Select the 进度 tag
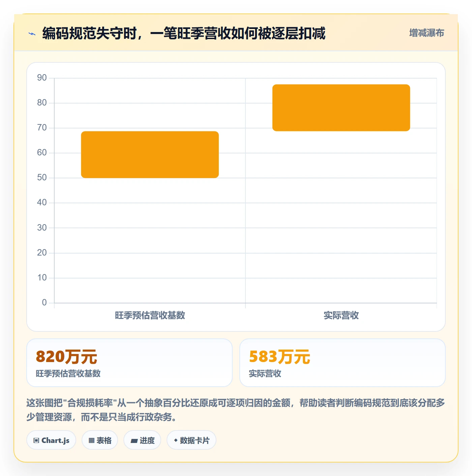The height and width of the screenshot is (476, 472). (142, 440)
